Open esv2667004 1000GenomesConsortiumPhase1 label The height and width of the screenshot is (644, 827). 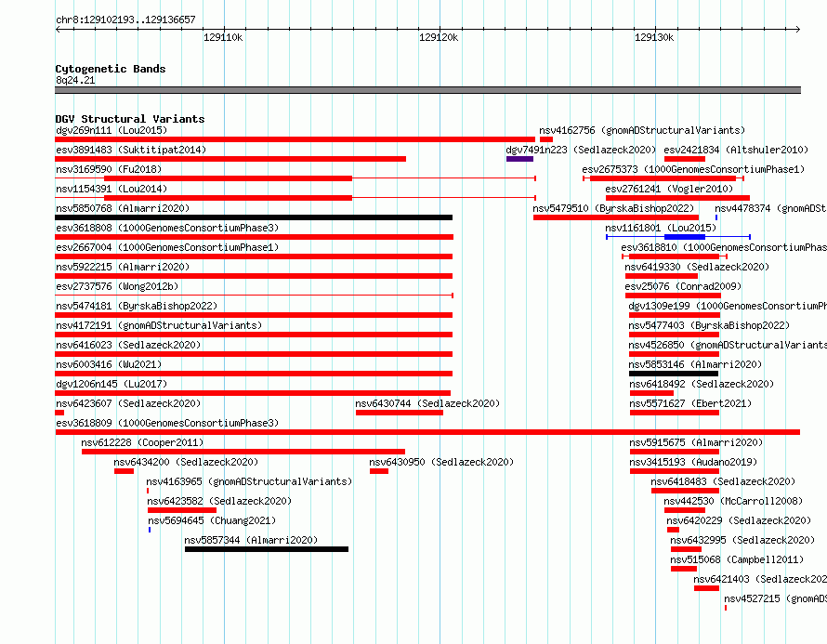167,247
